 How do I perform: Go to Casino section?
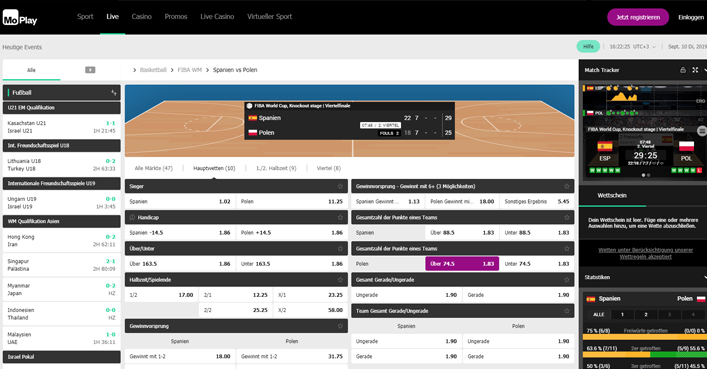click(x=142, y=17)
